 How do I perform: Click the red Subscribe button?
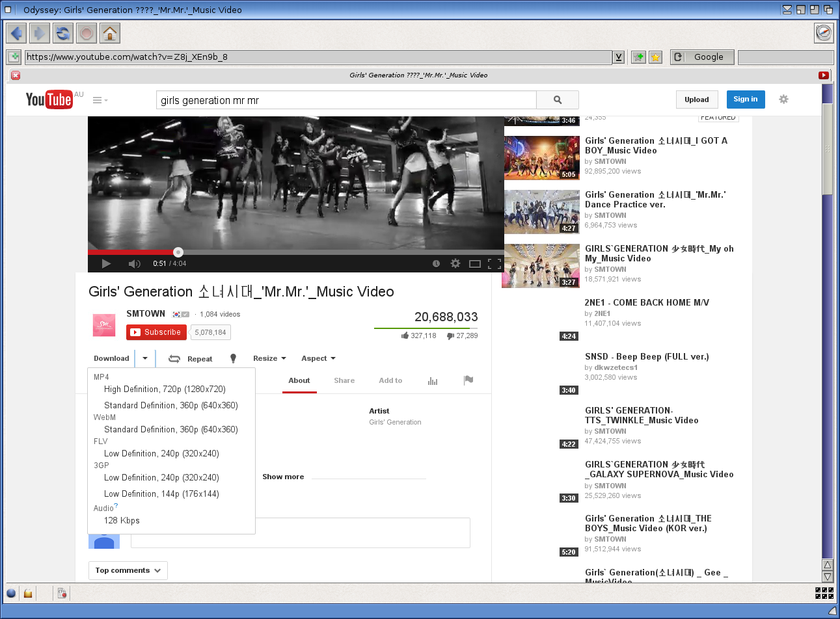point(156,332)
